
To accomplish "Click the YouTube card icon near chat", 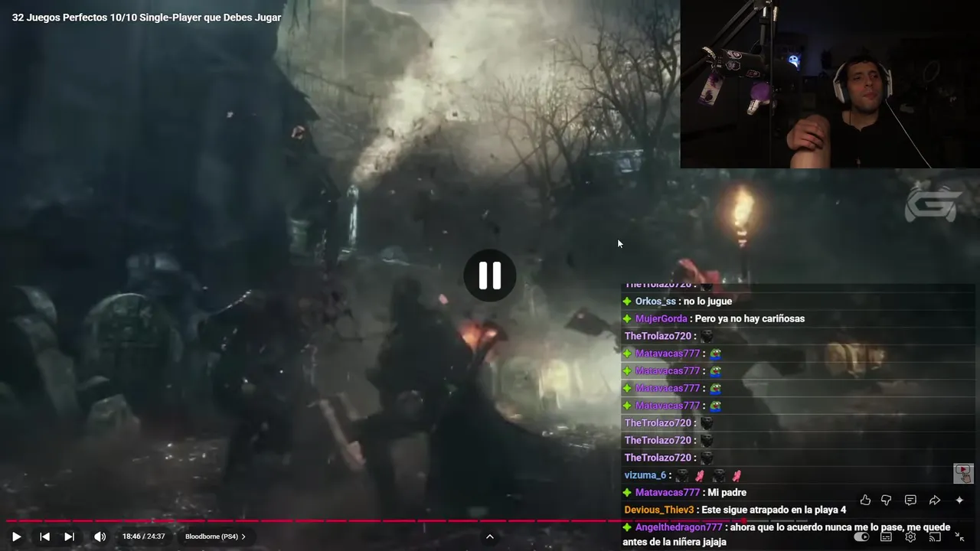I will click(963, 473).
